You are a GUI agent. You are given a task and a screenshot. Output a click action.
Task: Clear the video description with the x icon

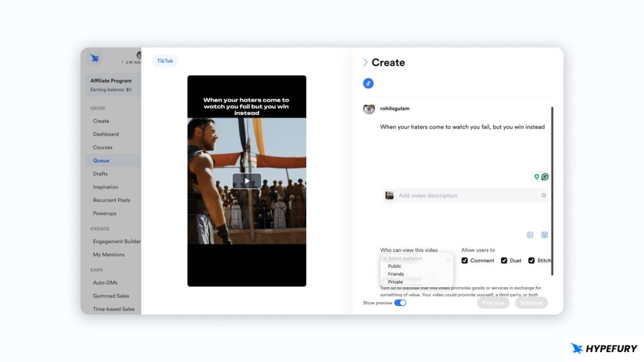pos(543,195)
